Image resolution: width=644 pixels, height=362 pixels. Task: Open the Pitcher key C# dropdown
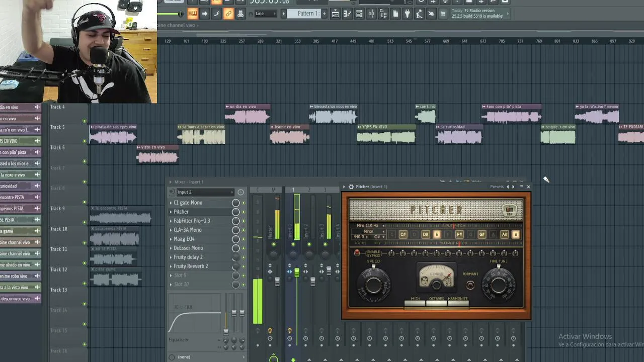coord(378,237)
